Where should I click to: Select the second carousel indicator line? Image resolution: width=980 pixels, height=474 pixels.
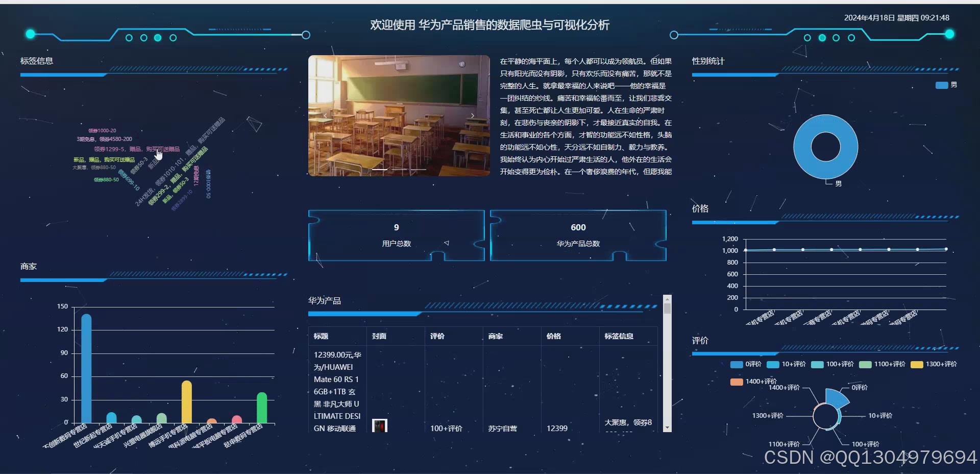[399, 169]
